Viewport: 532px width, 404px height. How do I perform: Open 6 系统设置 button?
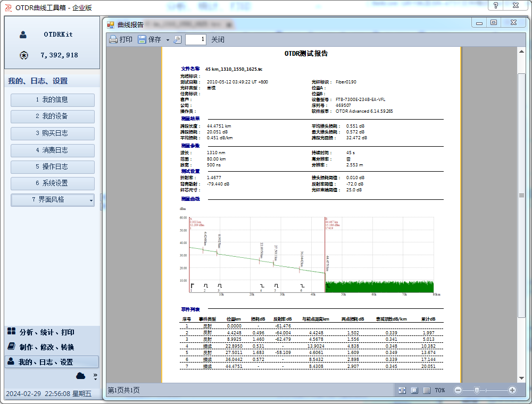52,183
